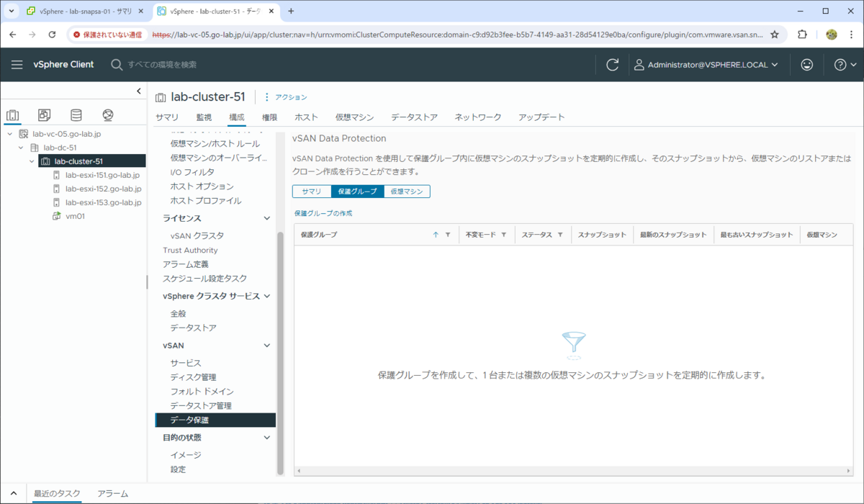
Task: Click the 最も古いスナップショット column header
Action: click(x=757, y=235)
